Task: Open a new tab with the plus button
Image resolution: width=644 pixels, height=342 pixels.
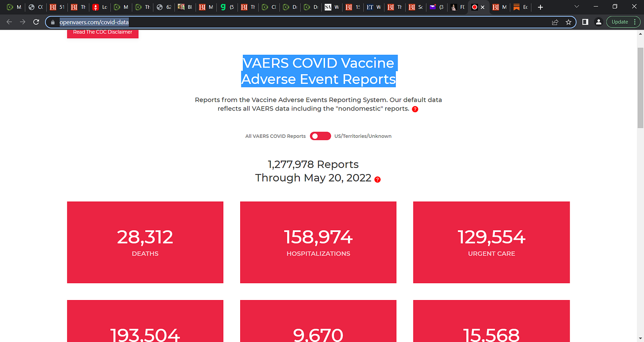Action: (540, 8)
